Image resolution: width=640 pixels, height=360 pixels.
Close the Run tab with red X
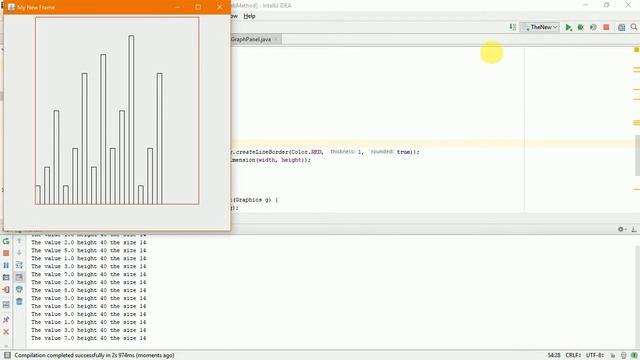click(6, 332)
